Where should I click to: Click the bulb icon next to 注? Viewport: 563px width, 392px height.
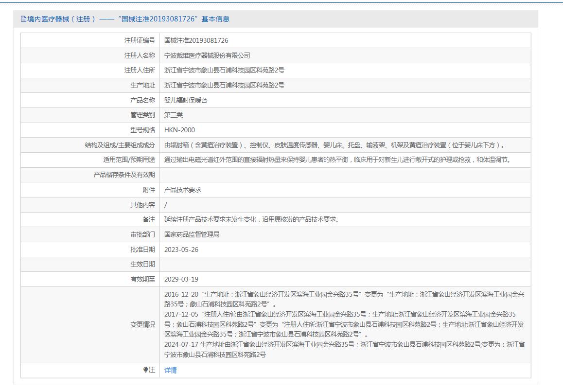(145, 370)
